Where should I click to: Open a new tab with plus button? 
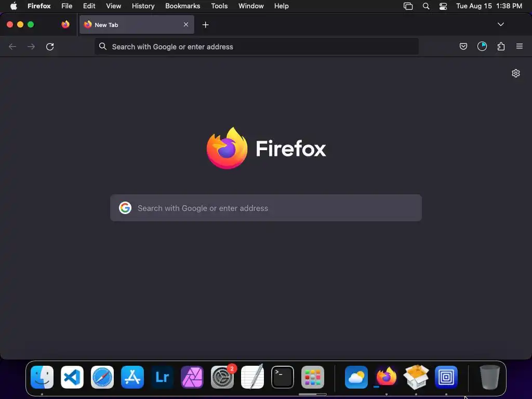click(205, 25)
